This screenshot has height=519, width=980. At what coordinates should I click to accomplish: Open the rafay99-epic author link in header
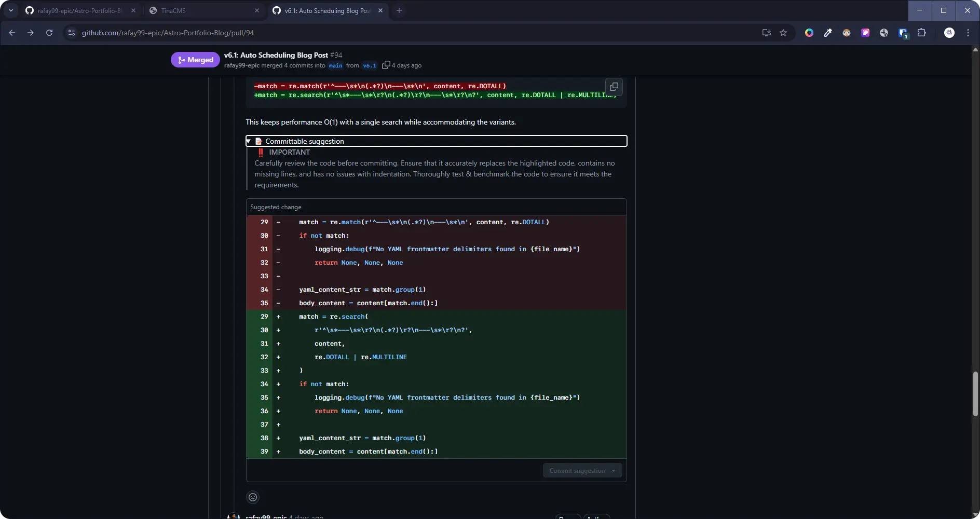242,65
